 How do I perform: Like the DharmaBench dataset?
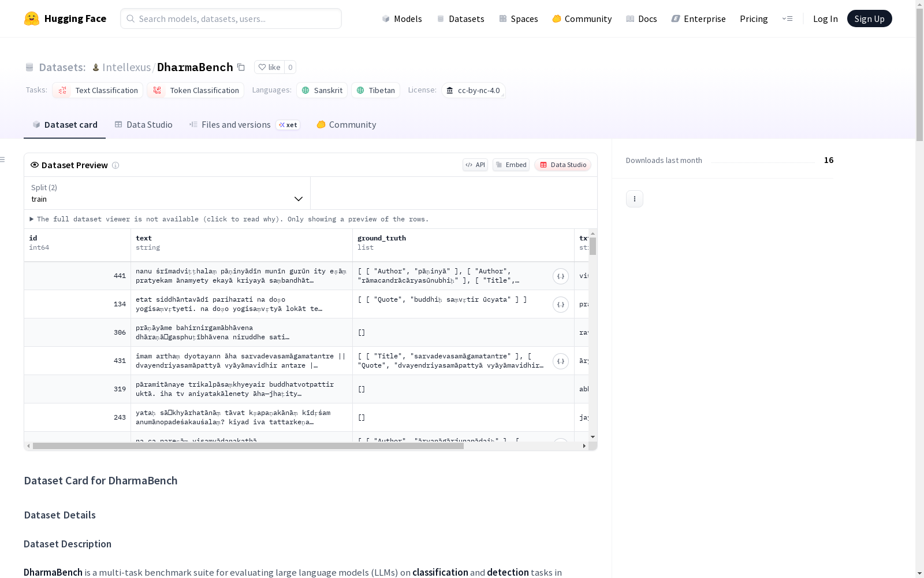(x=269, y=67)
